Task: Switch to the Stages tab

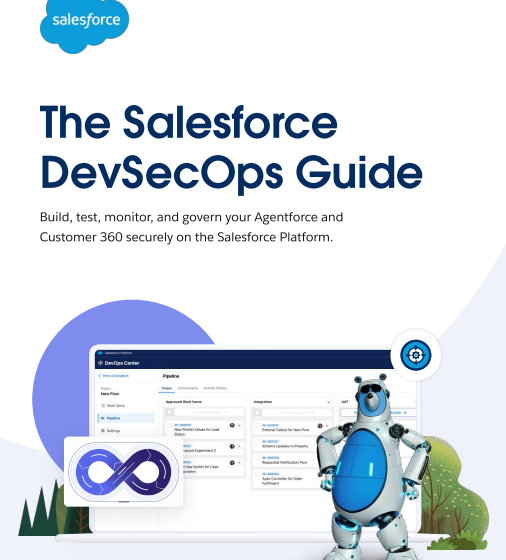Action: click(x=167, y=388)
